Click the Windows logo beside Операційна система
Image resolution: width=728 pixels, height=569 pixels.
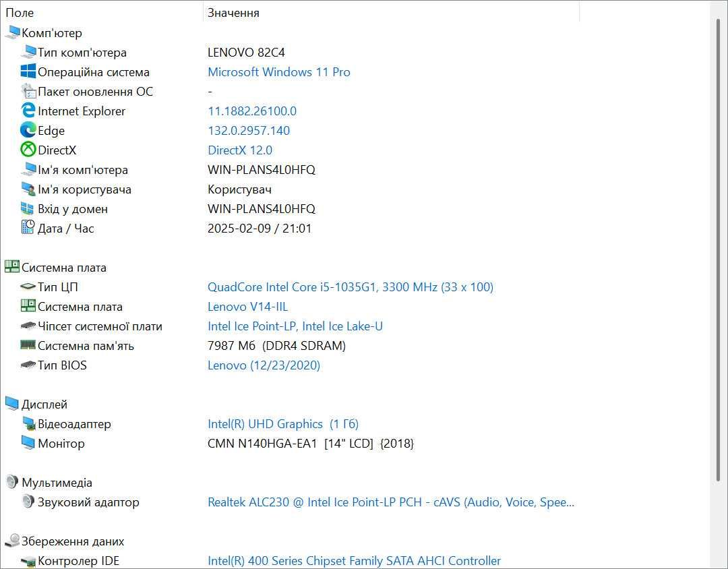click(28, 71)
